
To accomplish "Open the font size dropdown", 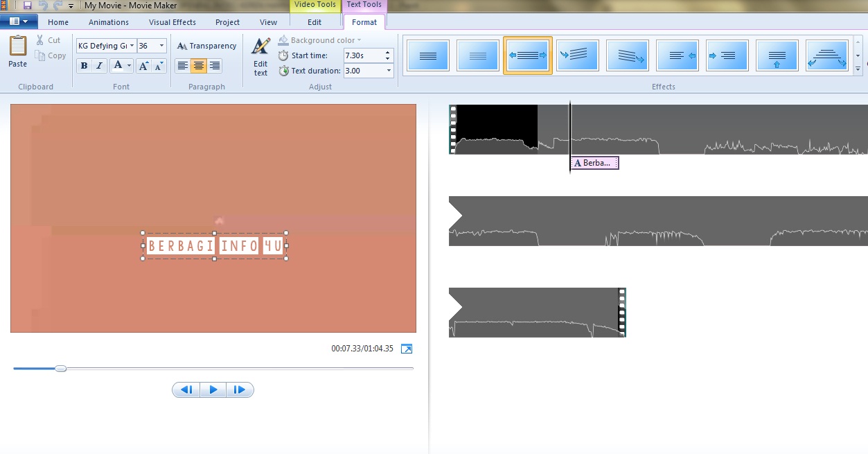I will (161, 45).
